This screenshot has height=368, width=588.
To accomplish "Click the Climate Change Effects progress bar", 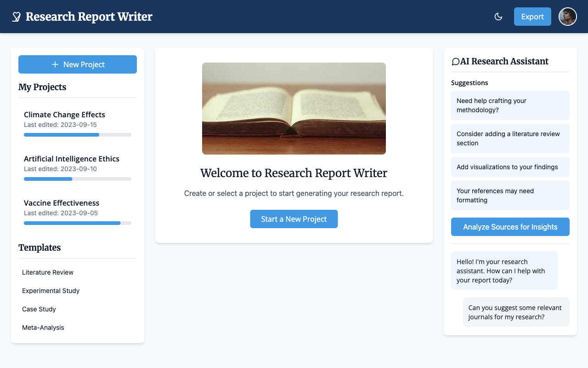I will click(x=77, y=134).
